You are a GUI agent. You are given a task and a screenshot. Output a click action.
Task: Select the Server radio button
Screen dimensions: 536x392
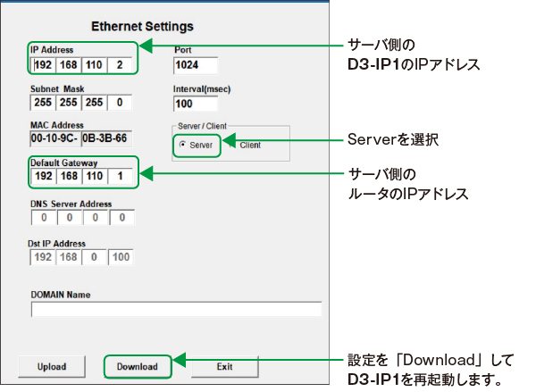click(x=184, y=145)
